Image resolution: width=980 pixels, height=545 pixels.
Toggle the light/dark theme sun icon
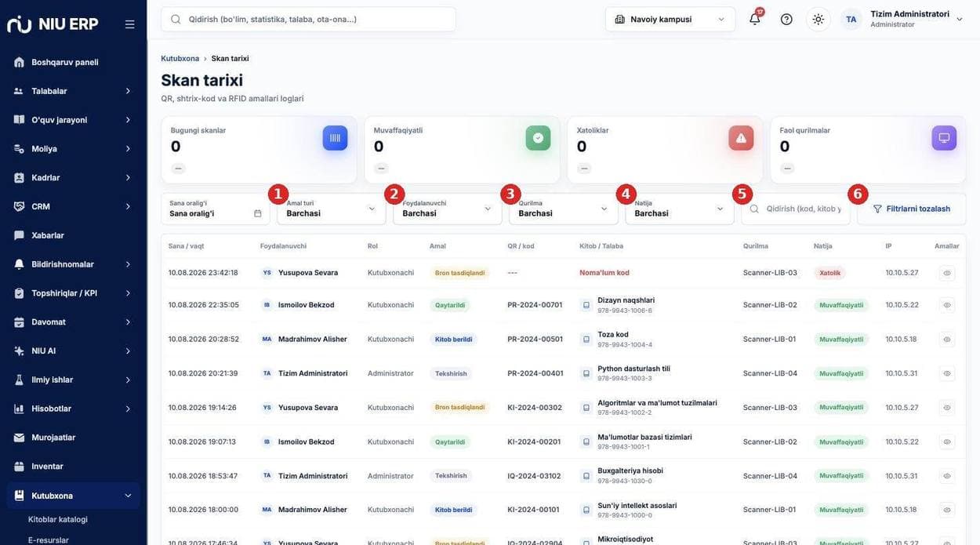[x=818, y=19]
